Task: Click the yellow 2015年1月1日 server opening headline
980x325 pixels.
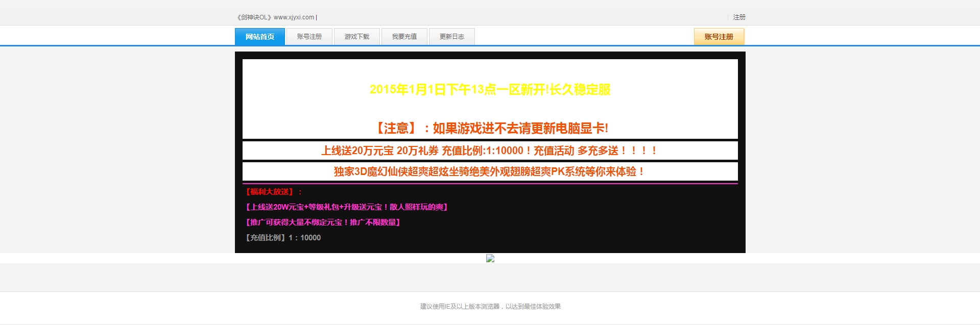Action: 490,90
